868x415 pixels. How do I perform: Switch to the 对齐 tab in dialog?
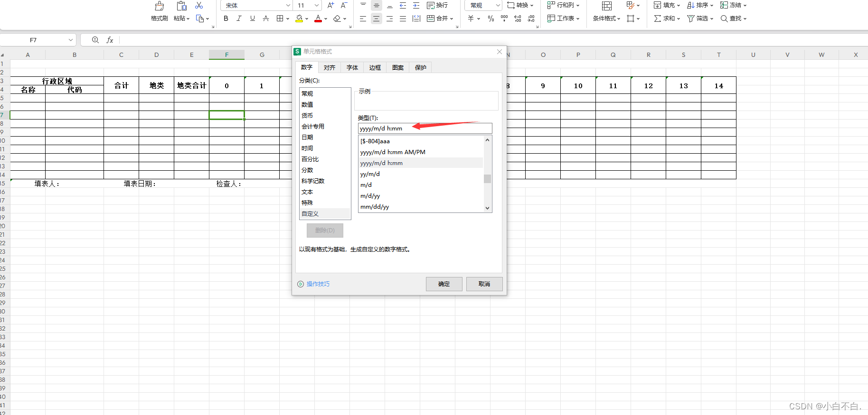coord(330,67)
